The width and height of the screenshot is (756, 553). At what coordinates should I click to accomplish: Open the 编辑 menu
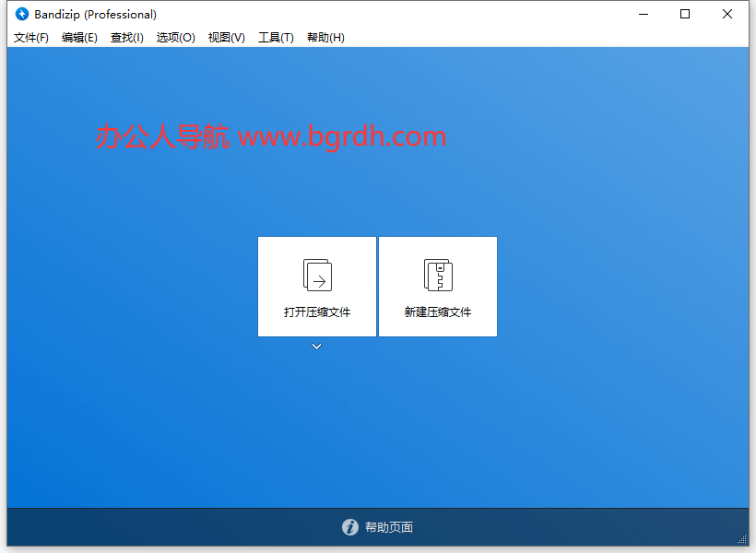[79, 37]
